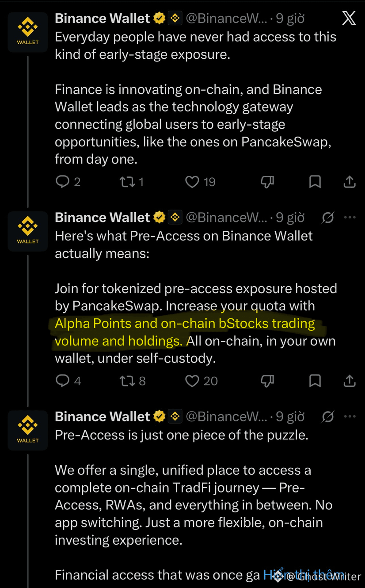
Task: Downvote the first post
Action: [267, 182]
